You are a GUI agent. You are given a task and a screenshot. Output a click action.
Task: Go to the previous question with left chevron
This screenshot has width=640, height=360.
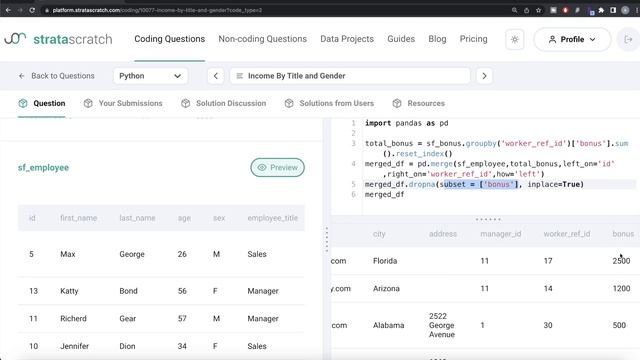pos(216,76)
